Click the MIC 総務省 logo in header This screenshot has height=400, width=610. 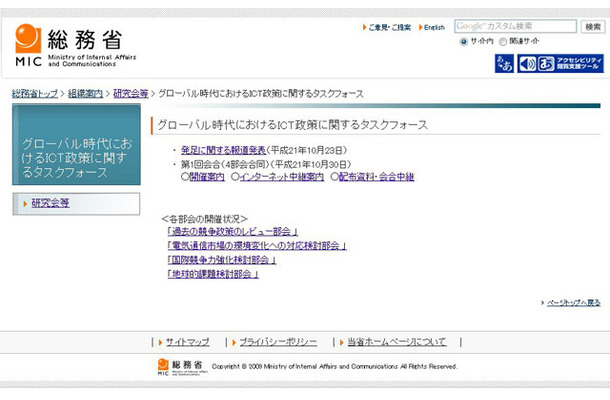[x=76, y=46]
